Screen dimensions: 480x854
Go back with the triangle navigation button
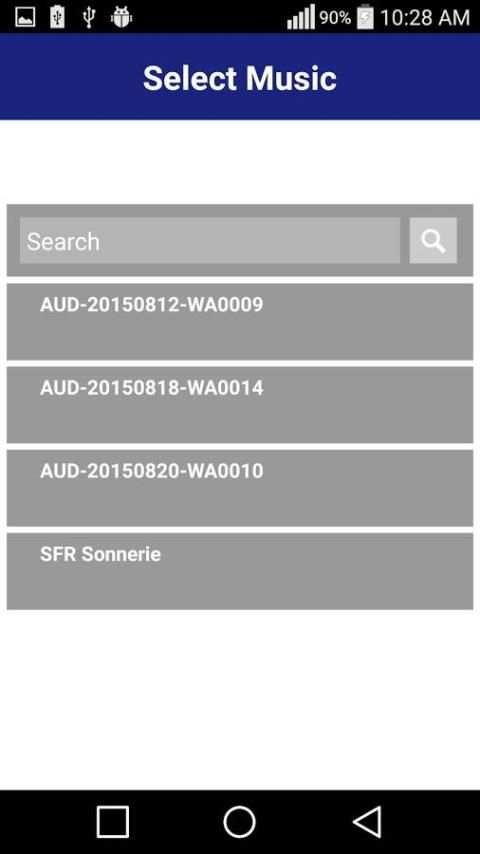(368, 822)
